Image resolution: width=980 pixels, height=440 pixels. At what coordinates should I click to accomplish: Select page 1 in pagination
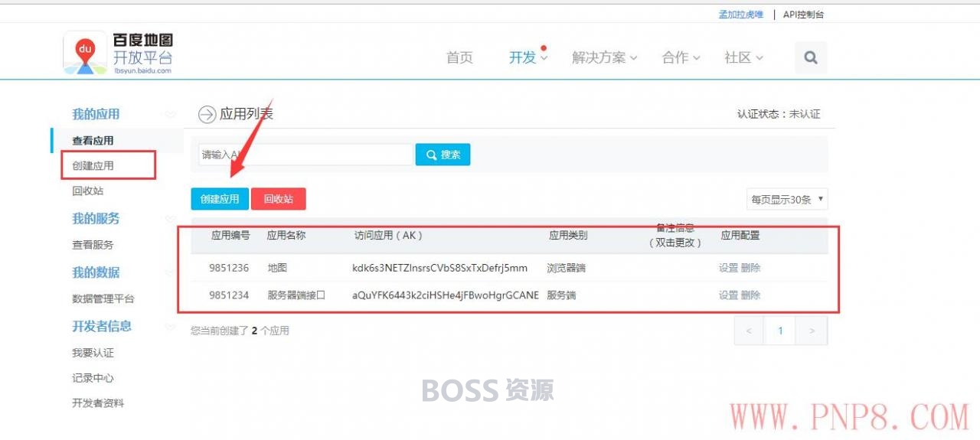click(780, 331)
